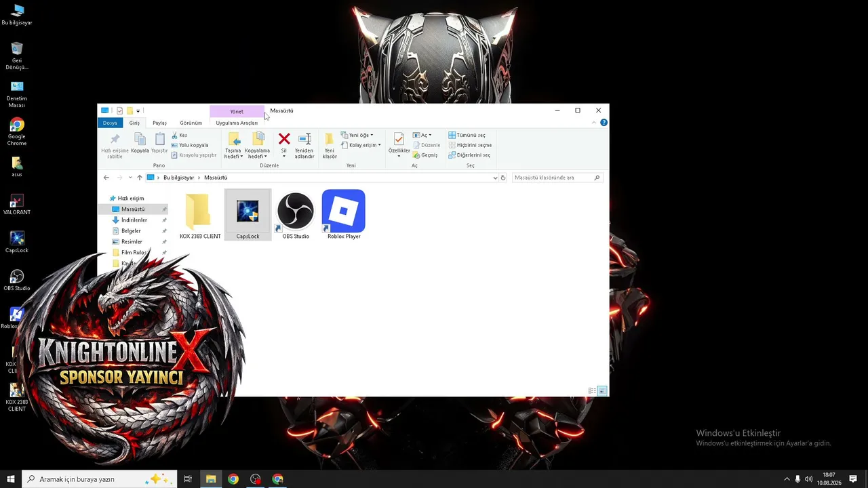Click the Denetim Masası desktop icon

pos(17,94)
